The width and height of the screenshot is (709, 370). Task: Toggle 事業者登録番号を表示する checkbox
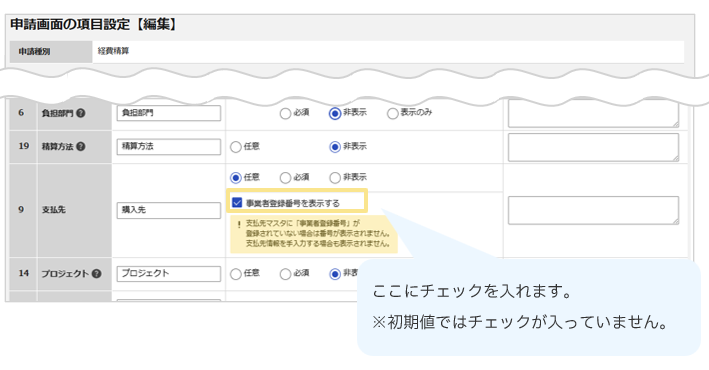pyautogui.click(x=237, y=202)
